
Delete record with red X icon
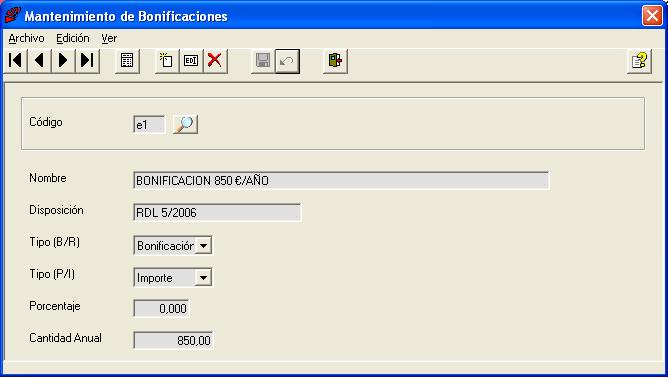[215, 61]
